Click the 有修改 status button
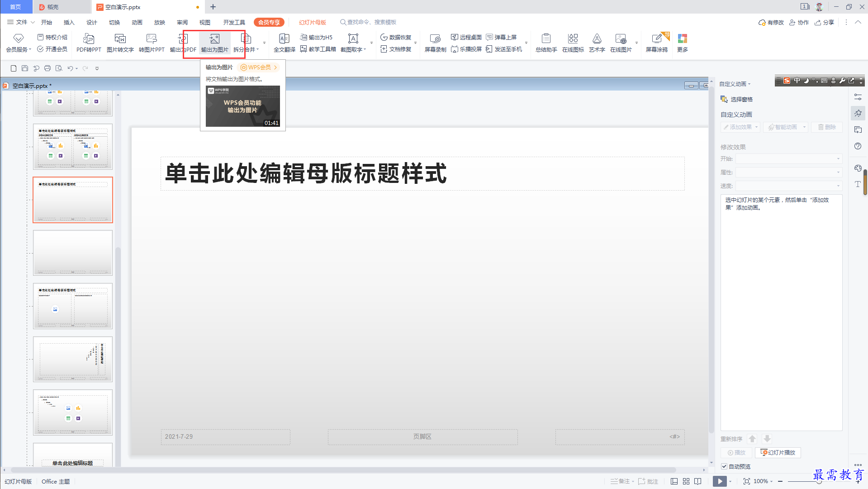 (771, 22)
